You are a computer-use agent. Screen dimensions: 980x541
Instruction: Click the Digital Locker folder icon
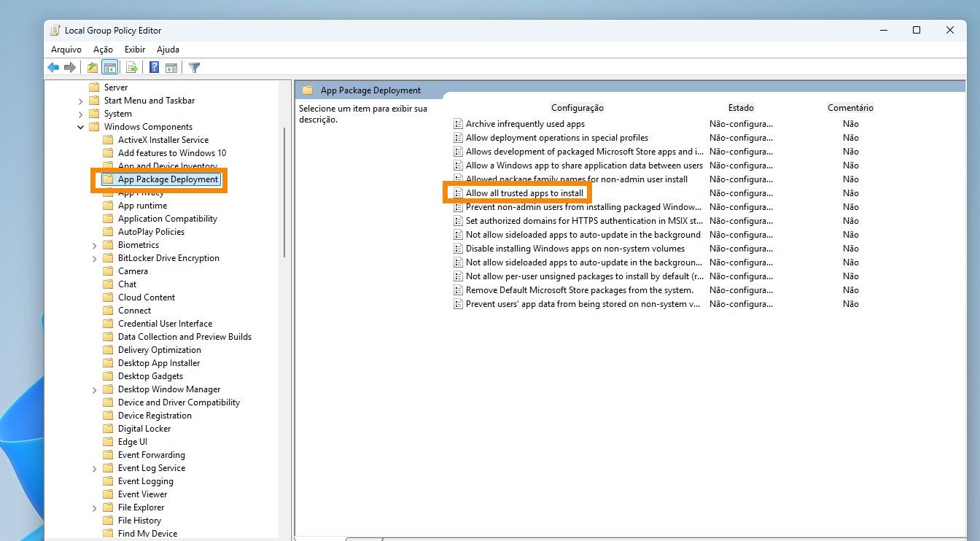tap(108, 429)
